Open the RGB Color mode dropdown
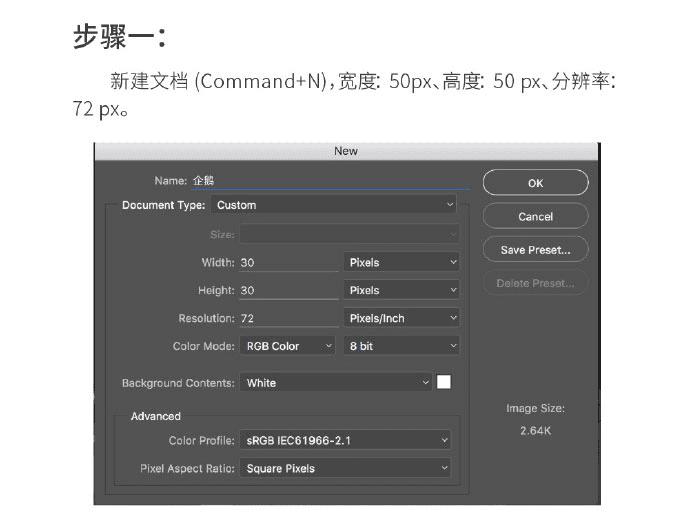Viewport: 690px width, 520px height. (287, 346)
